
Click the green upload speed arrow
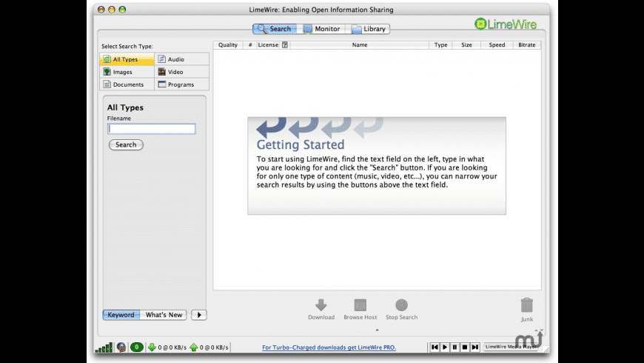coord(194,347)
